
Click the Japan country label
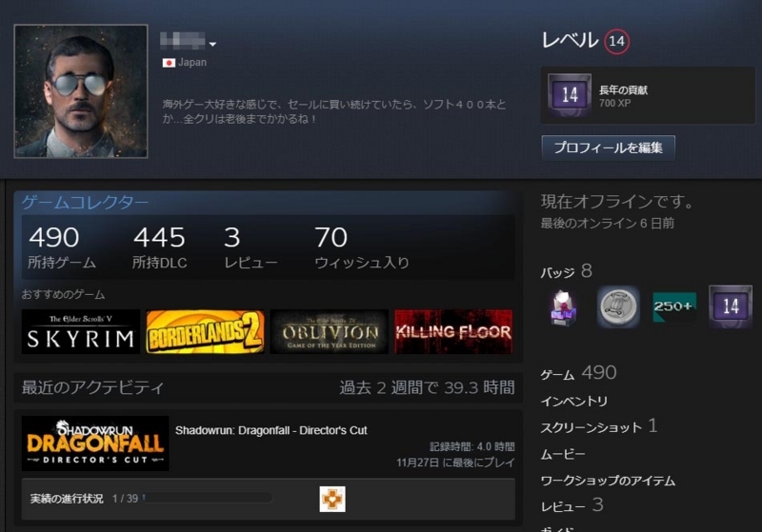tap(192, 63)
